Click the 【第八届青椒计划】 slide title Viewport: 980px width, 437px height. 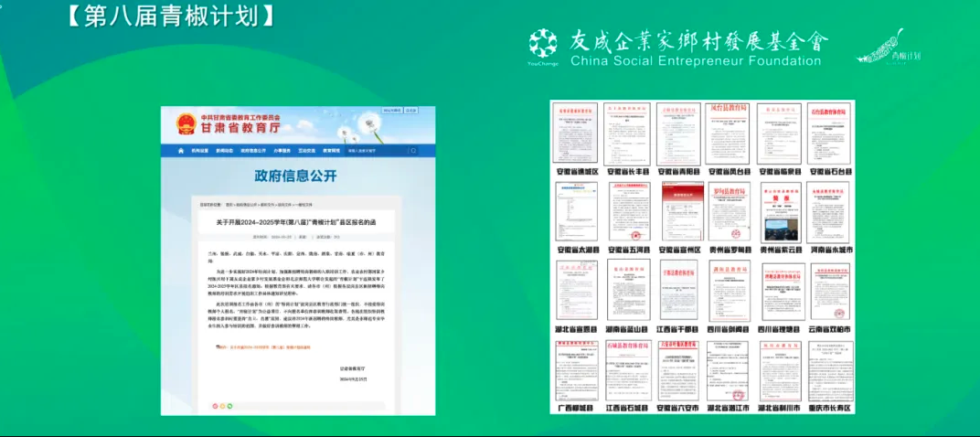(x=170, y=16)
